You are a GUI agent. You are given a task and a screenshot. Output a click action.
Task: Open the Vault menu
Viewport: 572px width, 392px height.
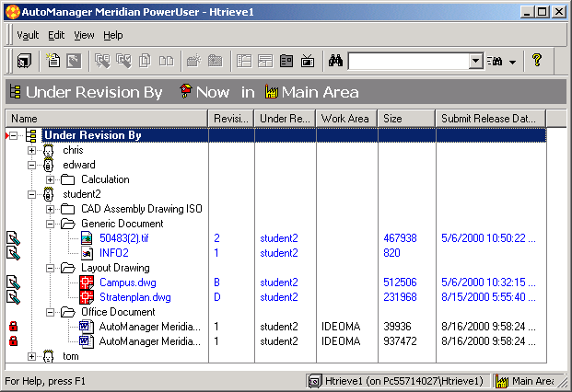pos(28,35)
